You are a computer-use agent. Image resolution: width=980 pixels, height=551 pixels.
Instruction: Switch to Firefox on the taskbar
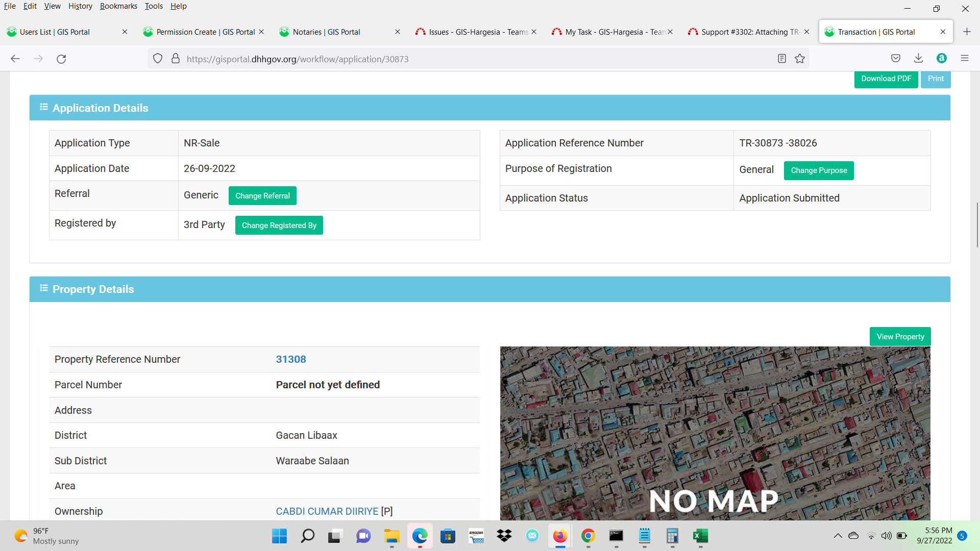pyautogui.click(x=560, y=536)
